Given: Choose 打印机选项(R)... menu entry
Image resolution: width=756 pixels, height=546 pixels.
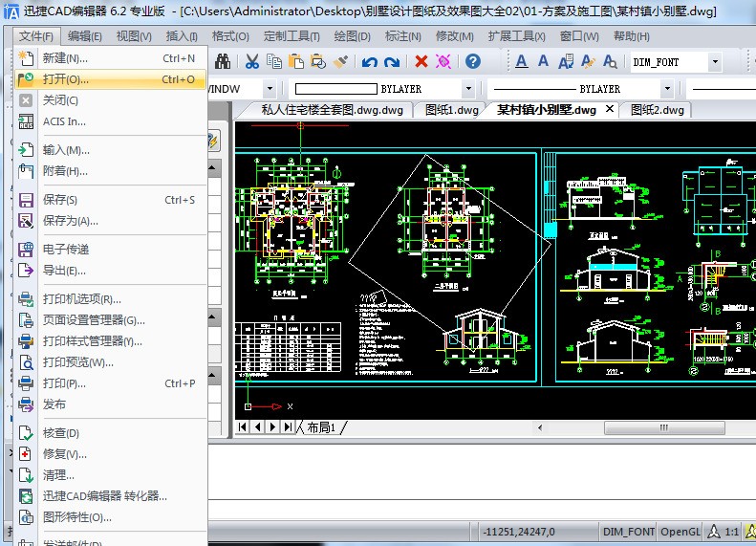Looking at the screenshot, I should pos(111,299).
